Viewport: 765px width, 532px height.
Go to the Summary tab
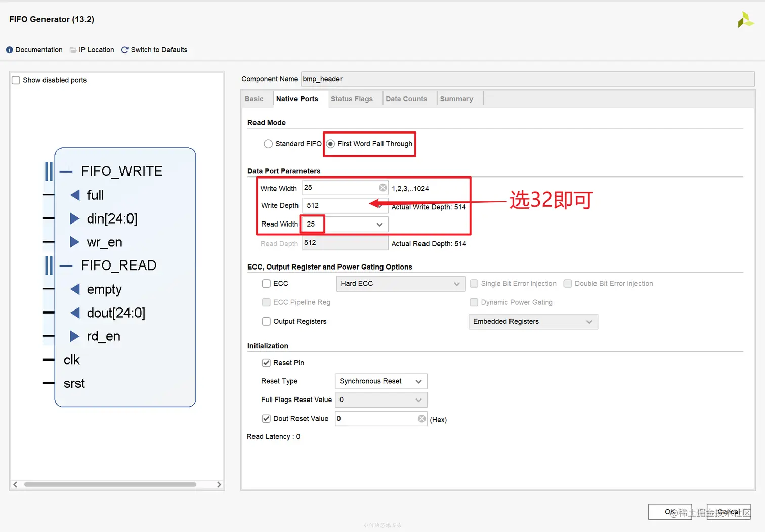click(x=456, y=99)
